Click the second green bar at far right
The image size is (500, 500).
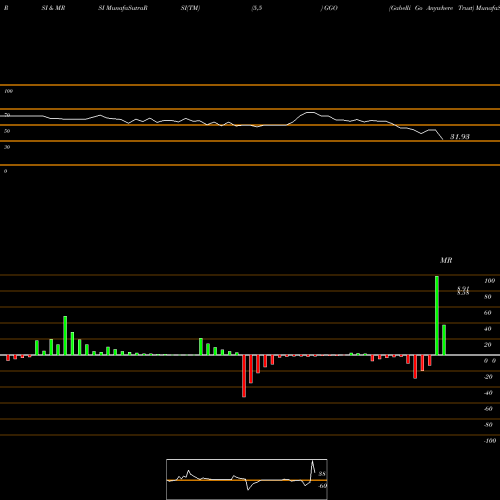click(x=444, y=340)
